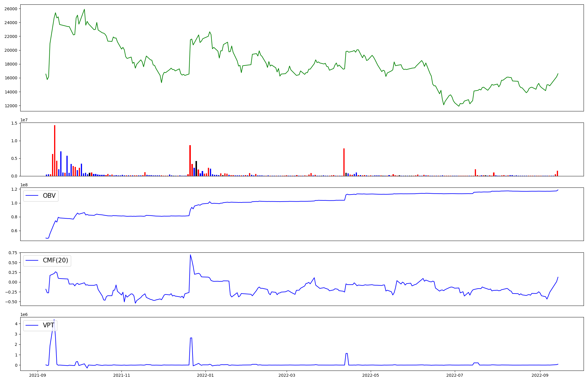588x382 pixels.
Task: Select the 2022-05 date tick label
Action: pyautogui.click(x=370, y=375)
